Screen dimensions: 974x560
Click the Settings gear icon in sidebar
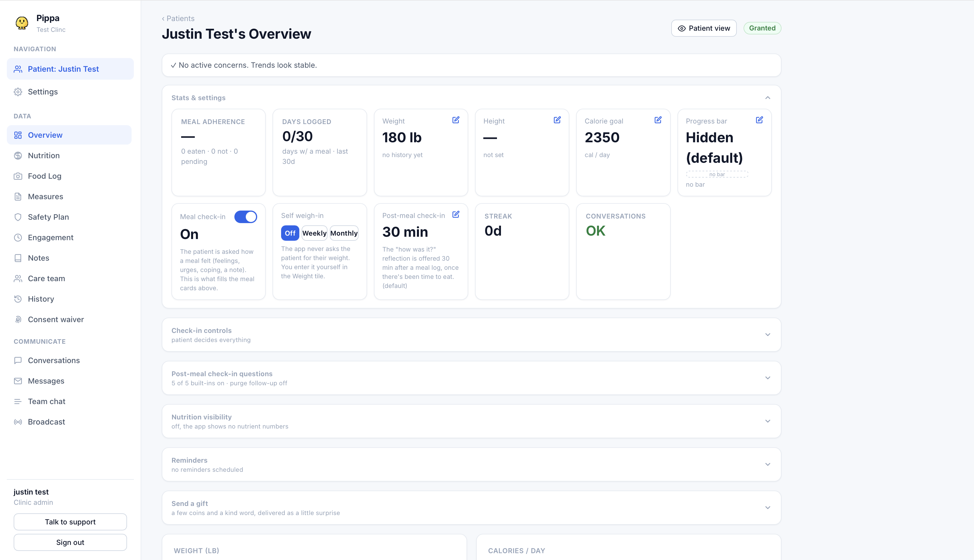pos(18,92)
